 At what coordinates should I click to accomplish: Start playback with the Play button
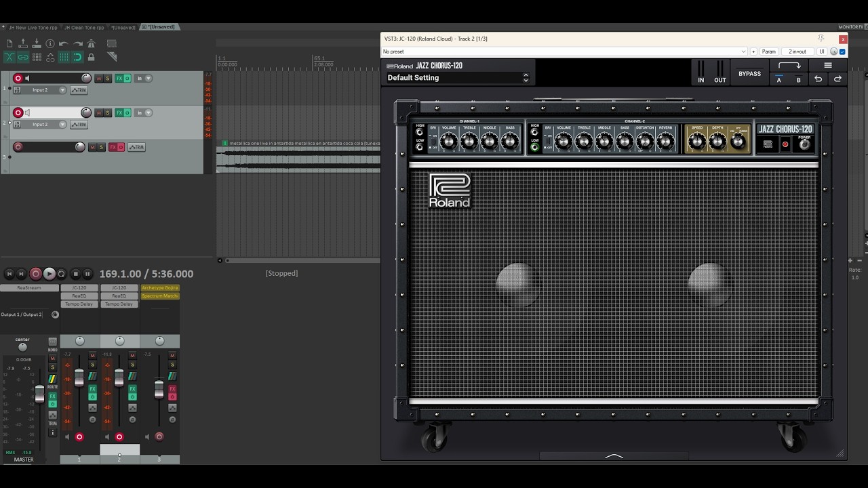(49, 274)
